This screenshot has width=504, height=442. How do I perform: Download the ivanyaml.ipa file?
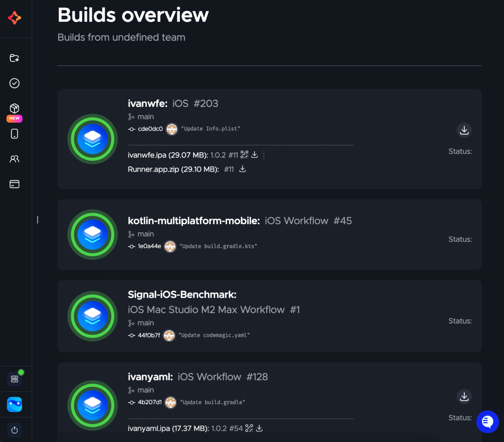pos(259,428)
